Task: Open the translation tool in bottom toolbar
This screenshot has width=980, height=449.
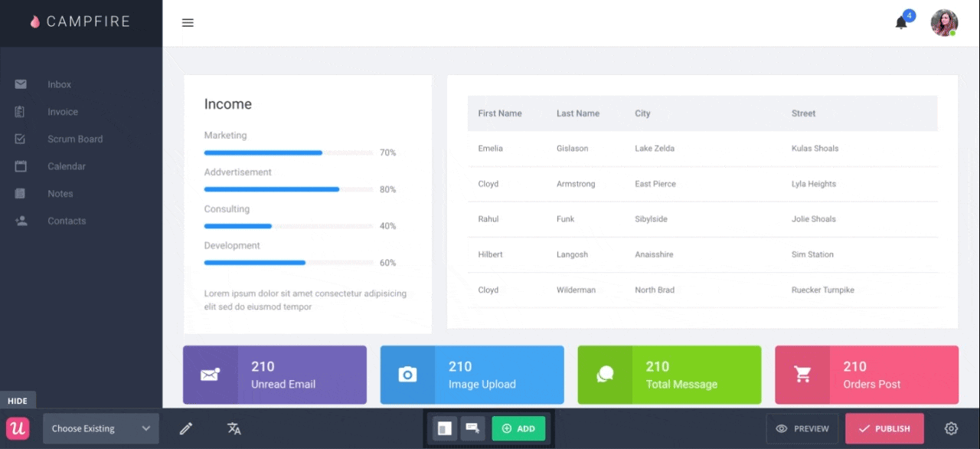Action: tap(234, 428)
